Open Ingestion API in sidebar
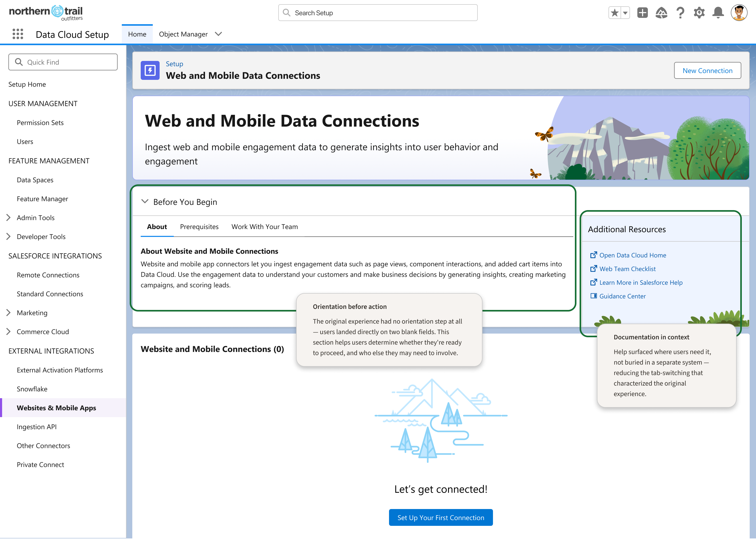 pyautogui.click(x=37, y=427)
